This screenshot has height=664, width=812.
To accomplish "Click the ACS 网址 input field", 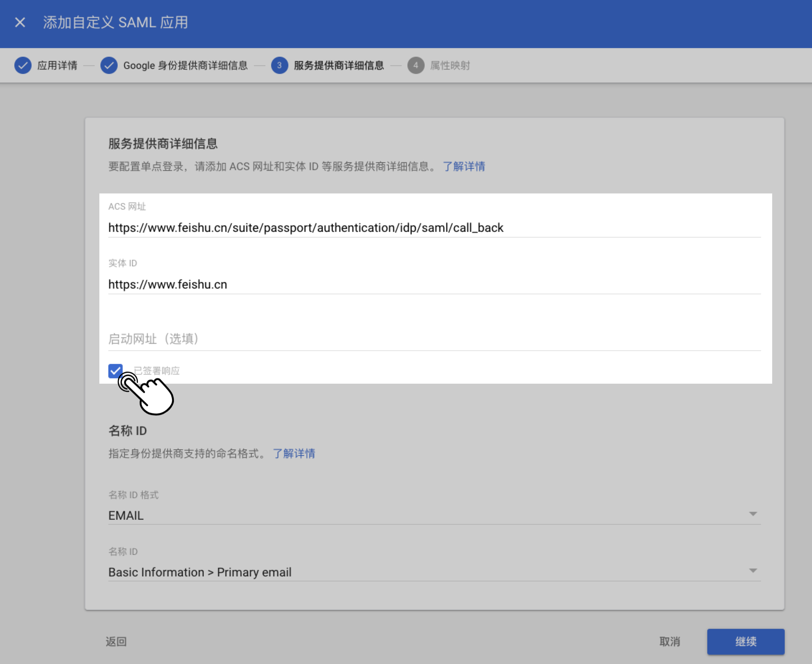I will pos(434,228).
